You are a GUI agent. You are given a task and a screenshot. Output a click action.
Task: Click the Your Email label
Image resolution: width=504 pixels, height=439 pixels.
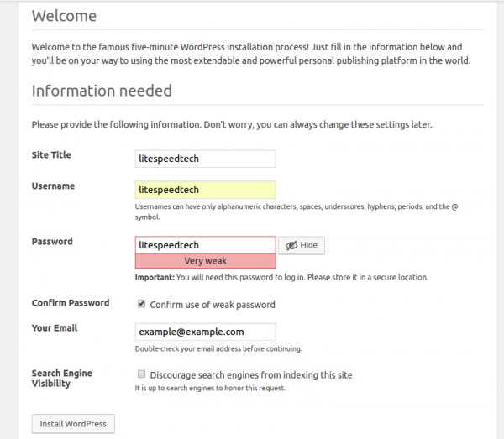[55, 328]
